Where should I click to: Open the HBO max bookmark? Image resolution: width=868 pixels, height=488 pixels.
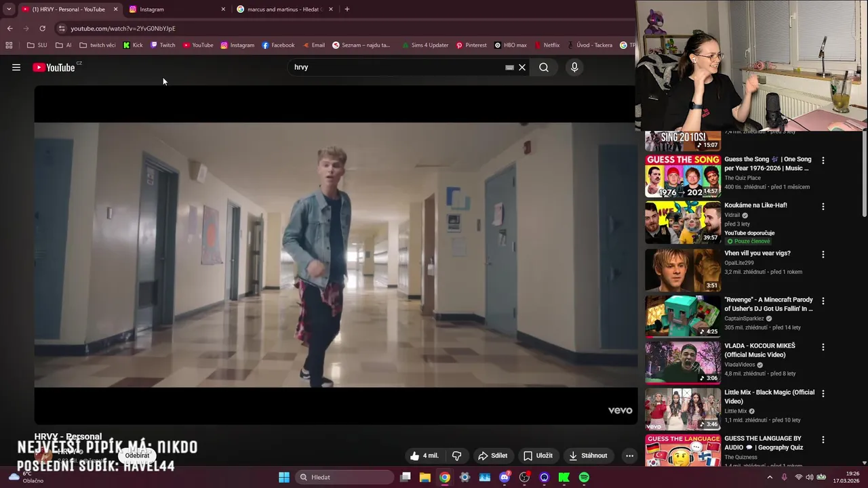click(511, 45)
